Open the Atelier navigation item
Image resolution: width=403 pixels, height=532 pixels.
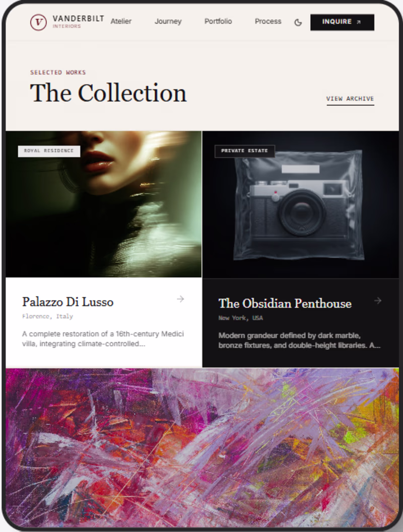[121, 21]
